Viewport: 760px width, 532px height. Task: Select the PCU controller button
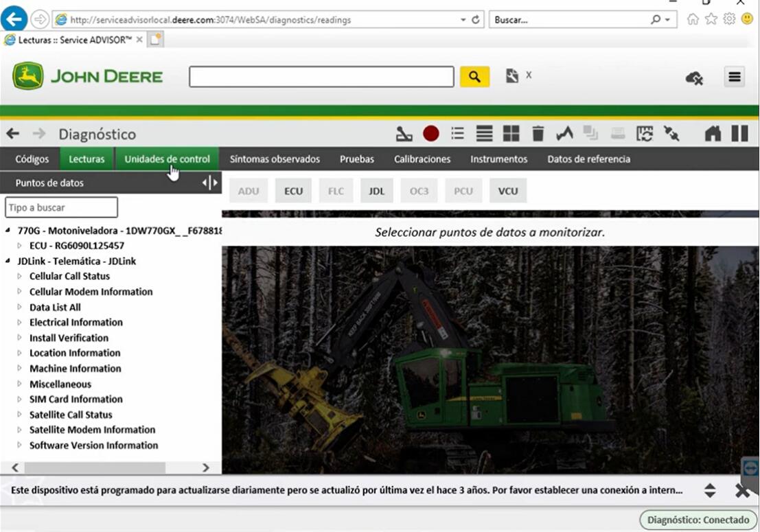click(463, 191)
